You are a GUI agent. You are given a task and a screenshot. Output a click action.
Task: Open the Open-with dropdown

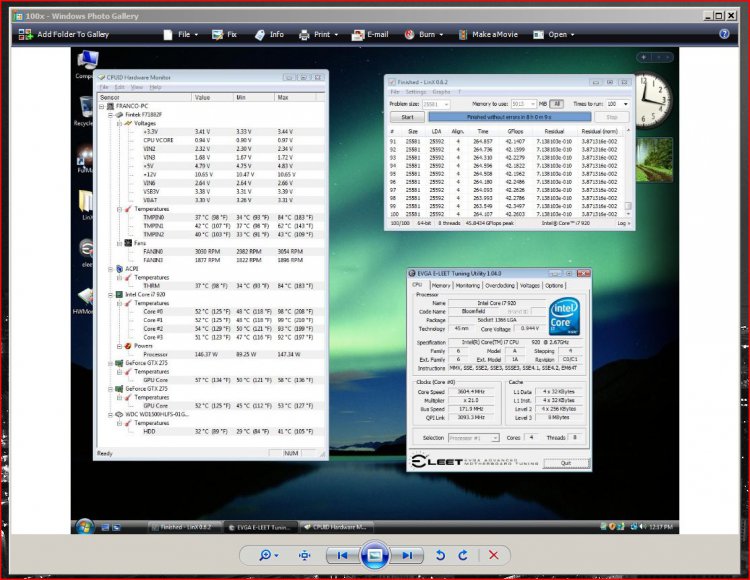point(553,34)
